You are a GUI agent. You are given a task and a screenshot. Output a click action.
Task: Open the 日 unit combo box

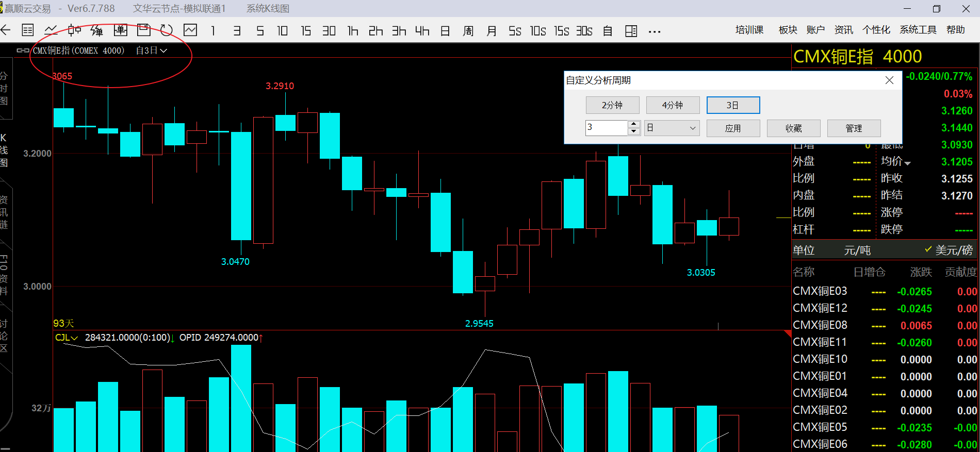click(x=672, y=128)
